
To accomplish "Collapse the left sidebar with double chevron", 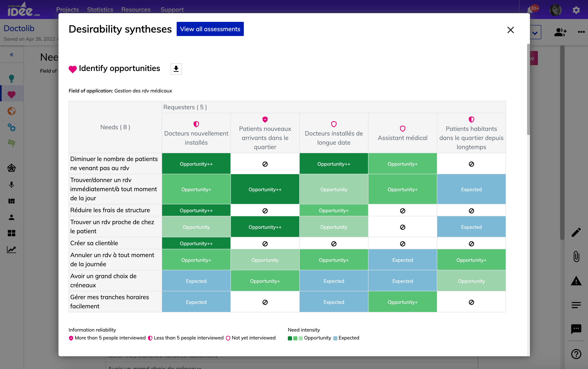I will (x=12, y=55).
